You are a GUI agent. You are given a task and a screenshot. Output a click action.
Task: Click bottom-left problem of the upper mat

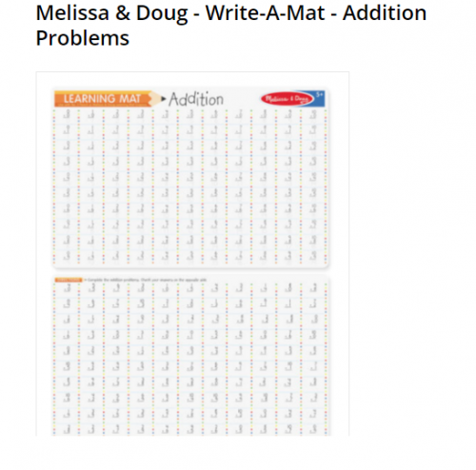(x=67, y=256)
